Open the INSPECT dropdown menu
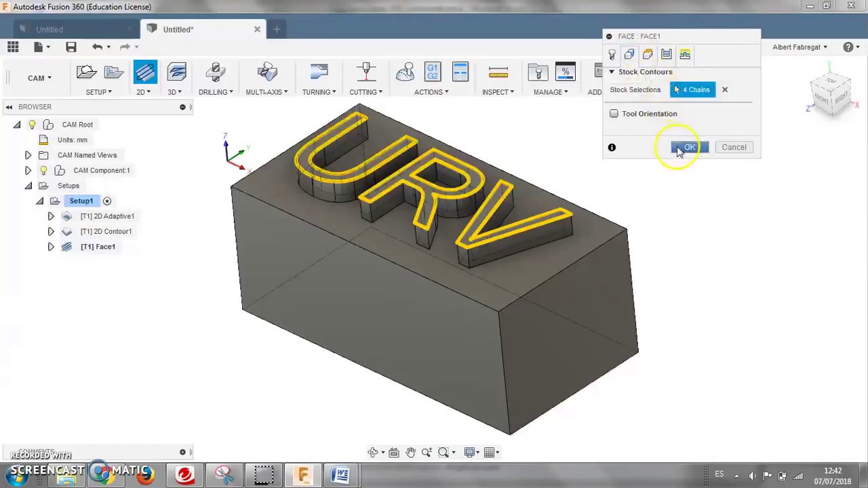This screenshot has height=488, width=868. pos(498,92)
